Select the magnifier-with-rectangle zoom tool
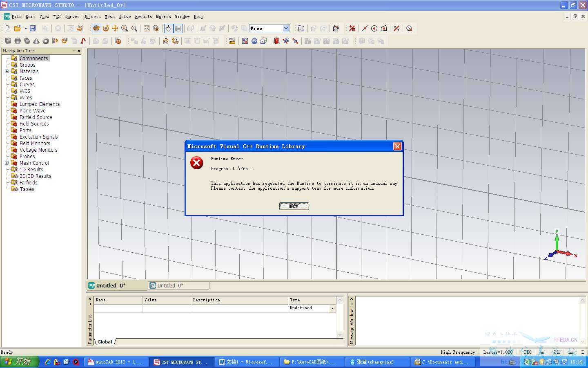The width and height of the screenshot is (588, 368). point(134,28)
